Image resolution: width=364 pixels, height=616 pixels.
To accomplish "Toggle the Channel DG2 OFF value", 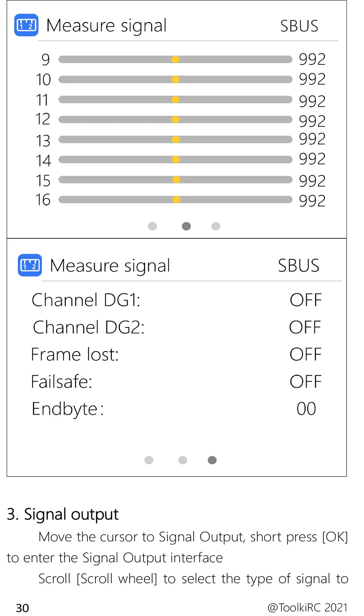I will (305, 327).
